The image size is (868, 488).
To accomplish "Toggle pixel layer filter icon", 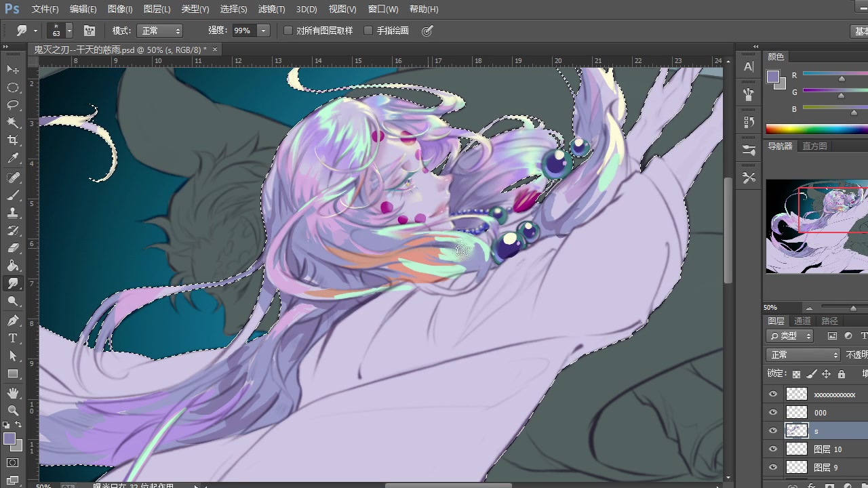I will pyautogui.click(x=833, y=336).
